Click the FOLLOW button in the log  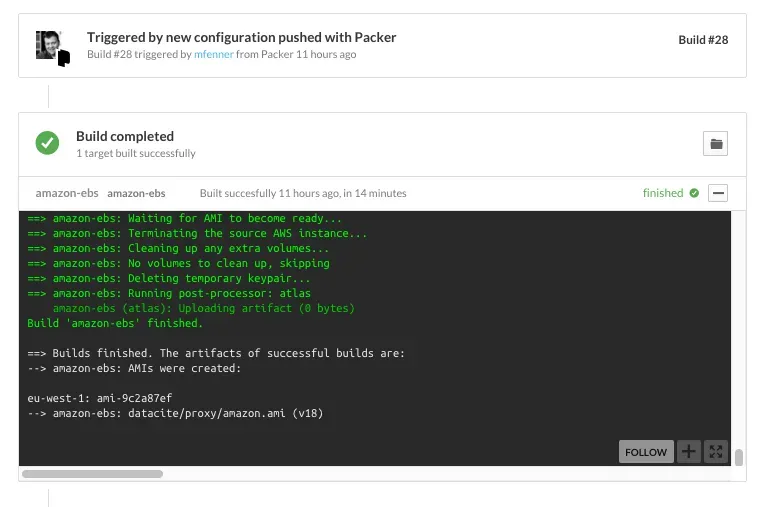click(645, 452)
